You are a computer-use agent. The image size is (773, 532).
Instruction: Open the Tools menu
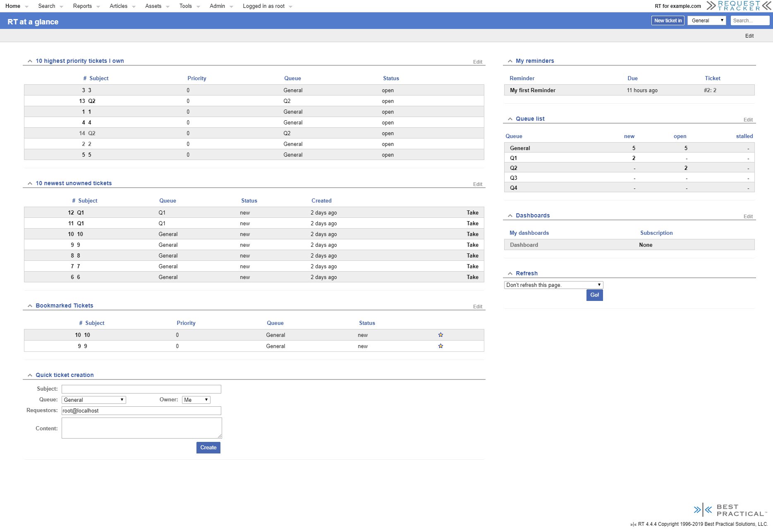[186, 6]
